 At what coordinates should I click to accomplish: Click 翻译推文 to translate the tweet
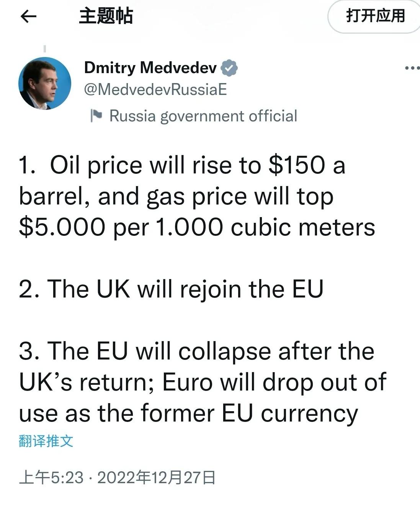(46, 441)
